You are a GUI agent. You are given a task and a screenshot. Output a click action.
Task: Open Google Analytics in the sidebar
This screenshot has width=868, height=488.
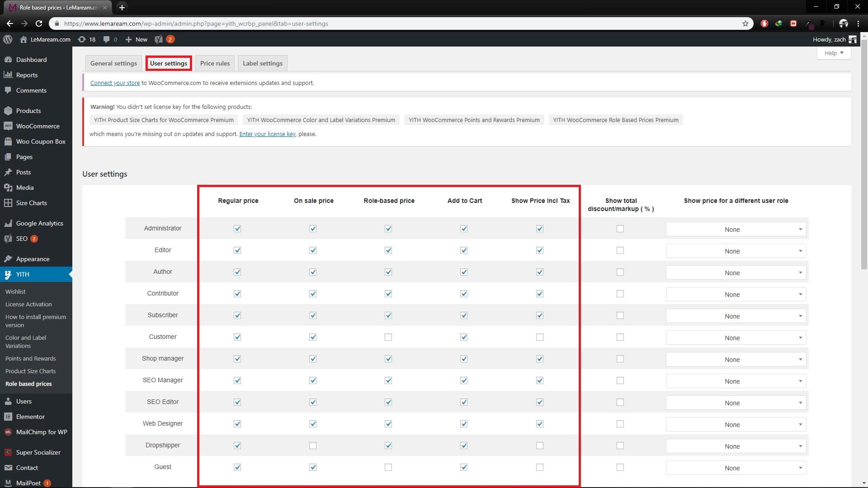click(39, 223)
